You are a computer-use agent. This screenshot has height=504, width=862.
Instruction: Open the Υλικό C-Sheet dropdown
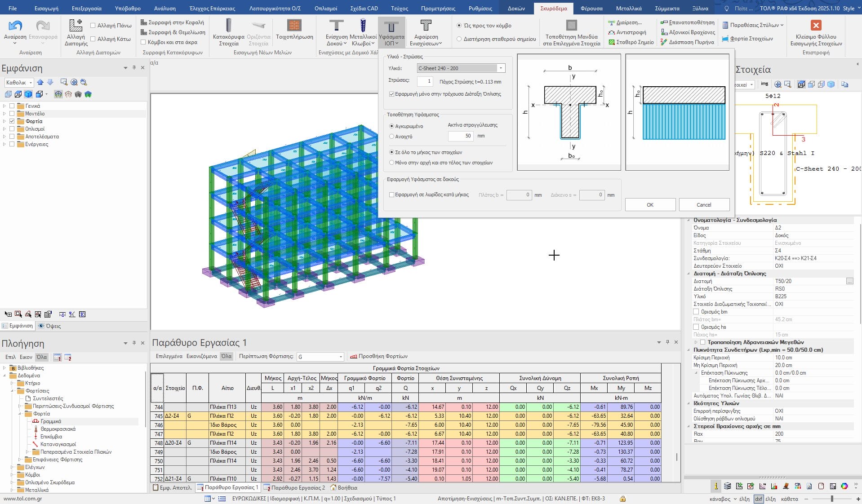(501, 68)
